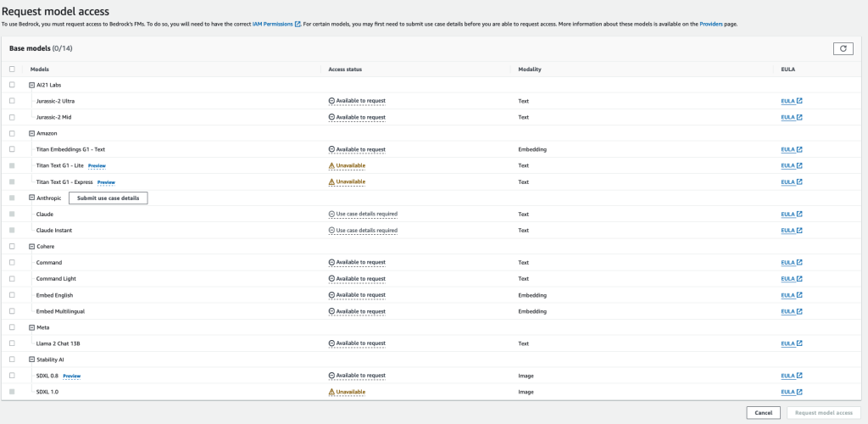868x424 pixels.
Task: Open EULA for Titan Embeddings G1 - Text
Action: coord(792,149)
